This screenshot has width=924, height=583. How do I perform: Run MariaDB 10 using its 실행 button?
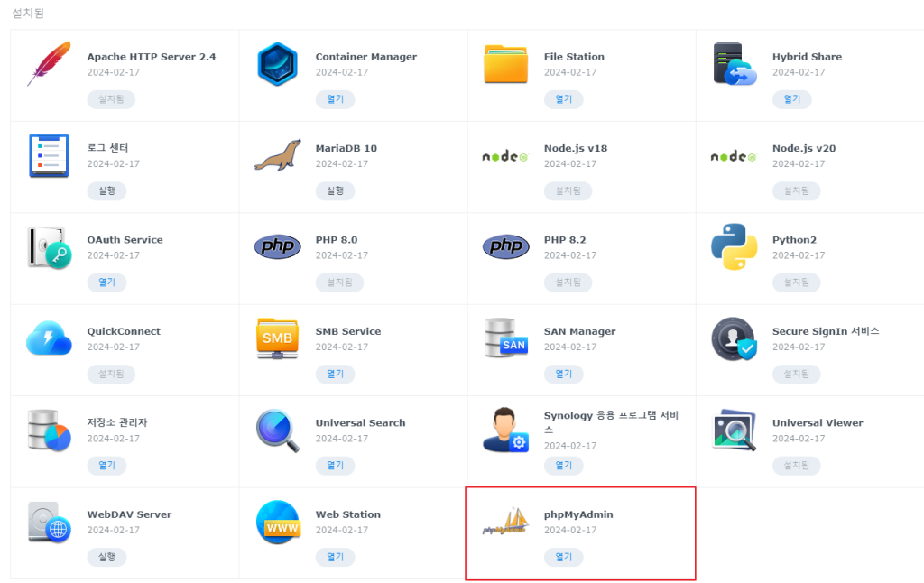(336, 191)
